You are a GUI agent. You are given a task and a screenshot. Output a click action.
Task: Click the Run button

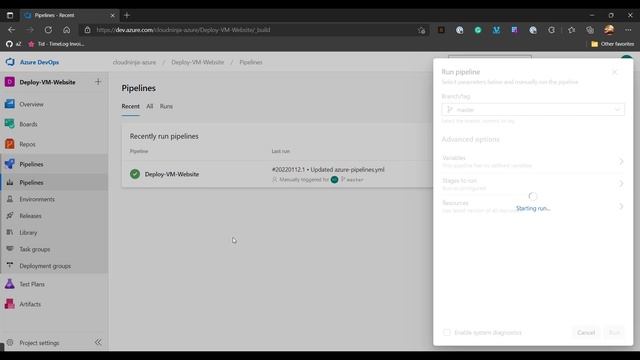pyautogui.click(x=614, y=333)
